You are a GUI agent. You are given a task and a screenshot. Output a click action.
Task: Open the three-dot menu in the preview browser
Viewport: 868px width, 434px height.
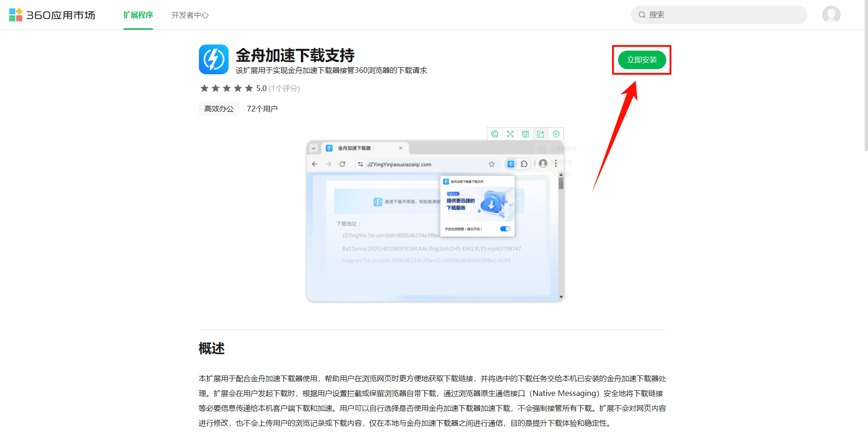point(555,163)
